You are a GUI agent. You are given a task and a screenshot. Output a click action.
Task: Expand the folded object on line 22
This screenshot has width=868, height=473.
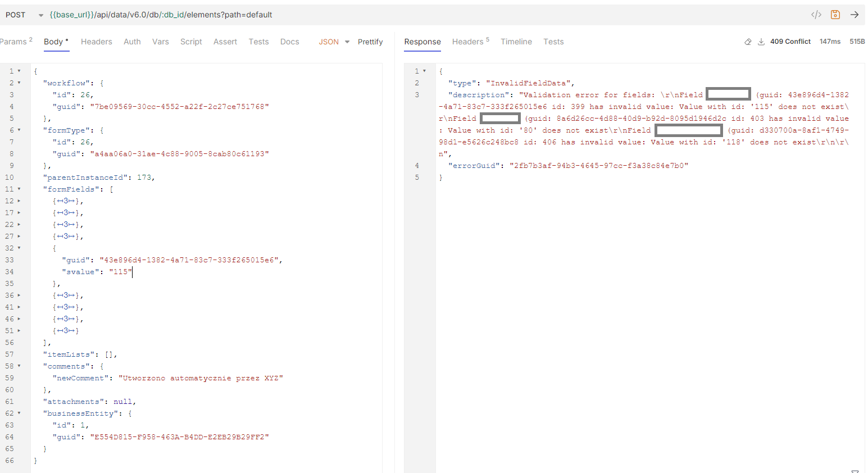click(x=19, y=224)
